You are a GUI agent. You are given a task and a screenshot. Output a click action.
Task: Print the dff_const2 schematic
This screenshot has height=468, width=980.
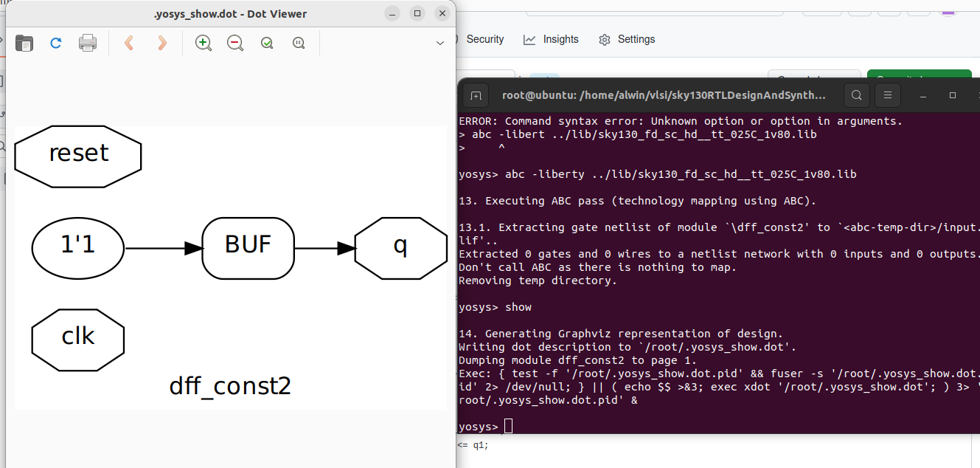coord(88,43)
